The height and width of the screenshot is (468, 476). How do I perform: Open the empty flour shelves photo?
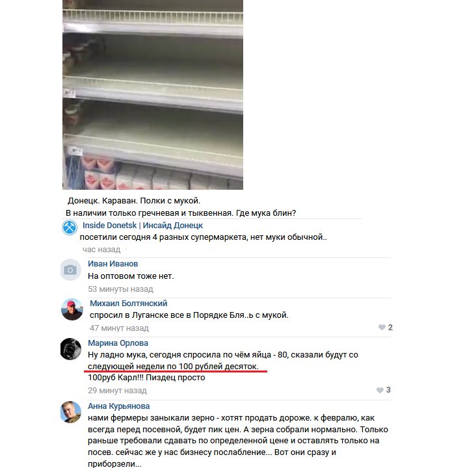point(153,95)
